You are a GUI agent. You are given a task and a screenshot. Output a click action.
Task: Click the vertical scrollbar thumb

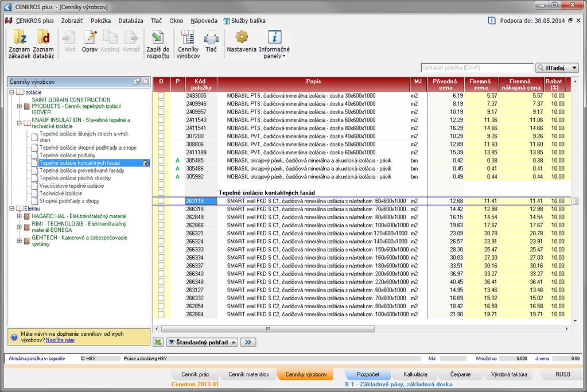[575, 201]
